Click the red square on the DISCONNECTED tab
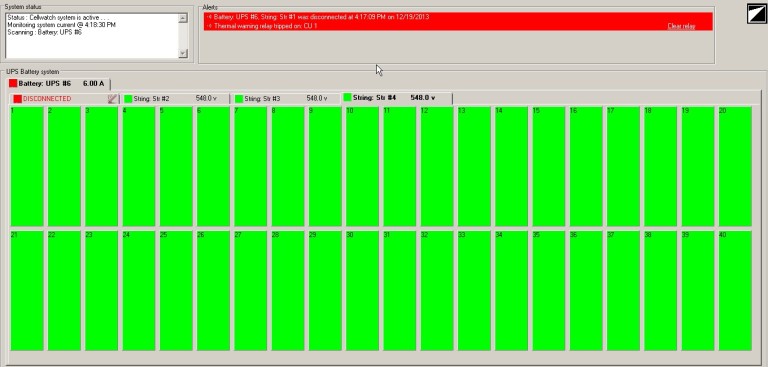The width and height of the screenshot is (768, 367). tap(18, 98)
